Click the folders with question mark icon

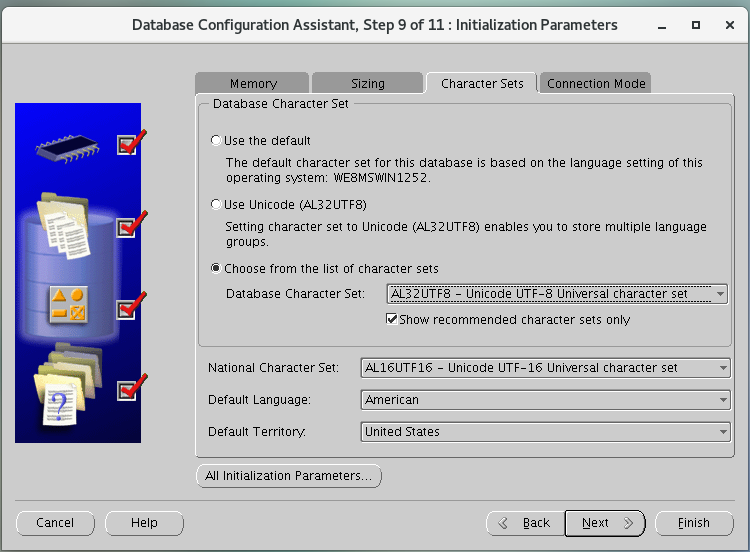coord(68,385)
